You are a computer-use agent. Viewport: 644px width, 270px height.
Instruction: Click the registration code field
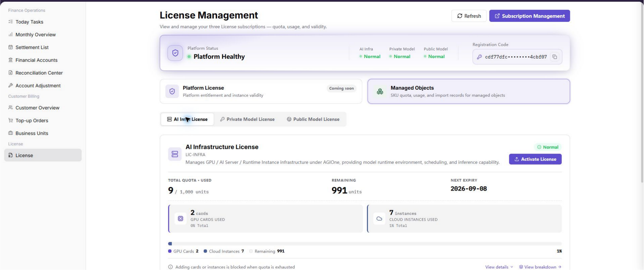pos(517,57)
